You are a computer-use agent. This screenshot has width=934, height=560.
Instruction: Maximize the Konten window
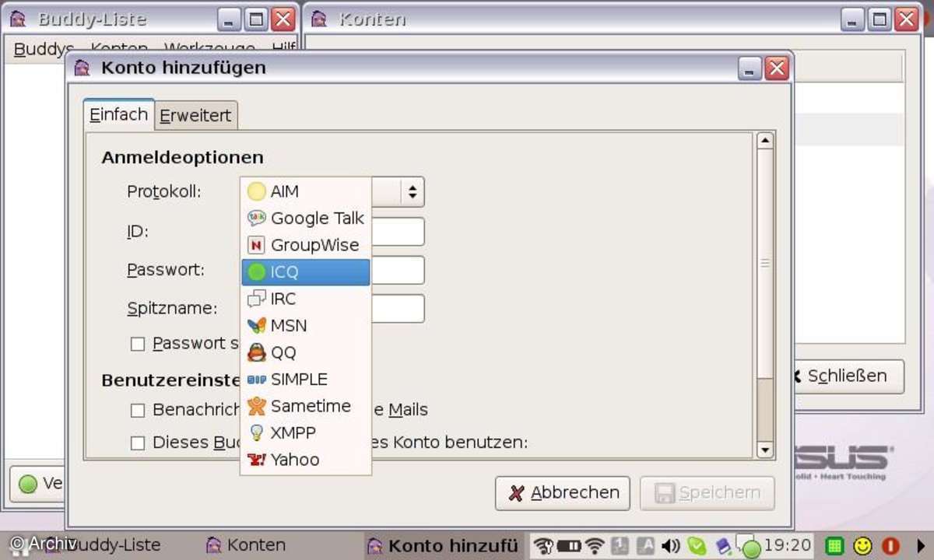pyautogui.click(x=880, y=19)
